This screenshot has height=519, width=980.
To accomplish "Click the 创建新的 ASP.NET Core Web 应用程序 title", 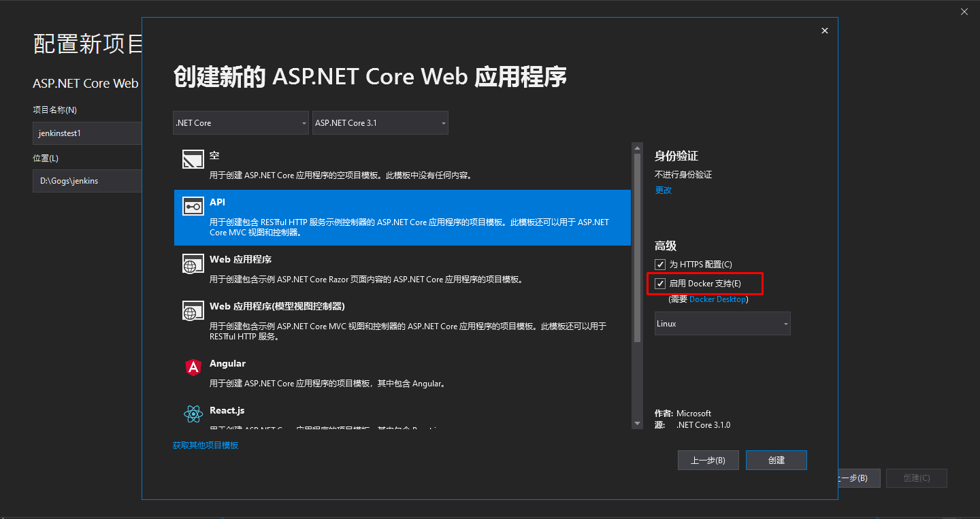I will tap(370, 77).
